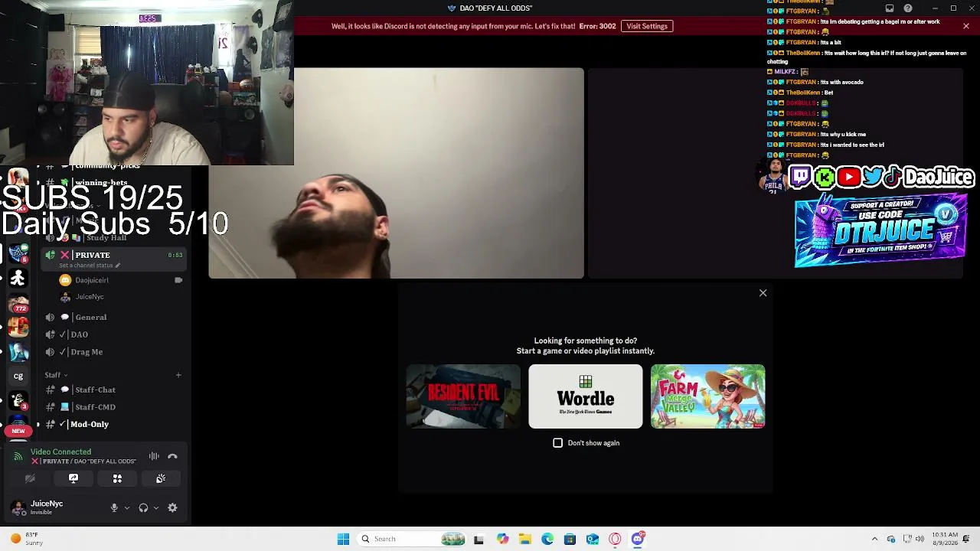Deafen with the headphones icon
This screenshot has height=551, width=980.
143,507
